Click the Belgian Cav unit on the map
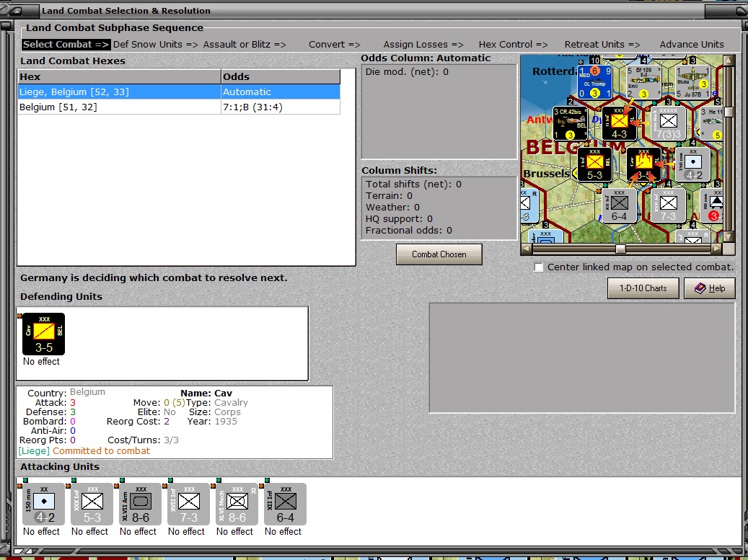The height and width of the screenshot is (560, 748). 643,164
